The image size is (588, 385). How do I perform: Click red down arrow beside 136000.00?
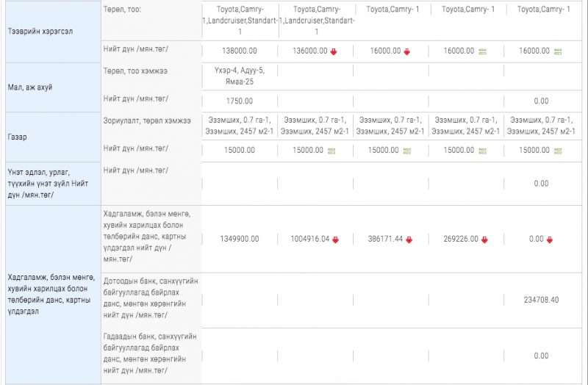[x=334, y=51]
